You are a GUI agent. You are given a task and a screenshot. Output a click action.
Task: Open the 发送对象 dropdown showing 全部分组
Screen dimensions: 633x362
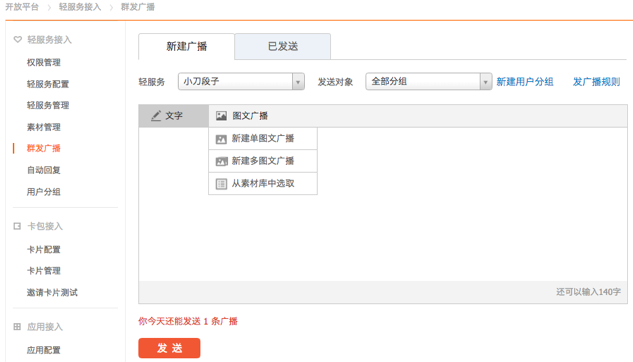(x=428, y=82)
